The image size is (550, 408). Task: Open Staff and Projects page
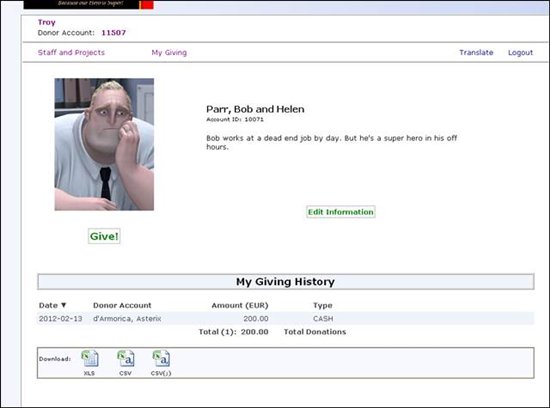tap(71, 53)
